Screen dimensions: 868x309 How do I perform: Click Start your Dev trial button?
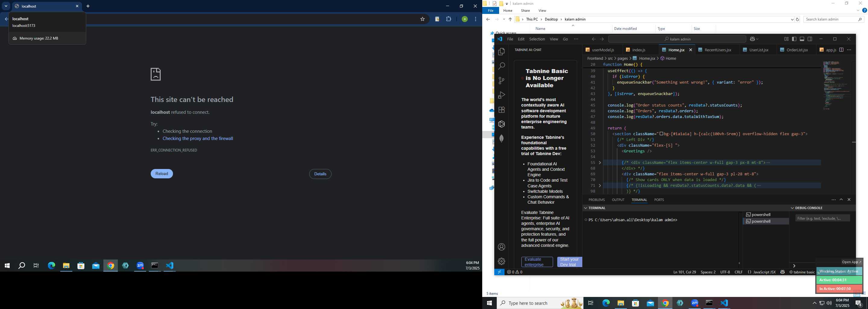click(569, 262)
